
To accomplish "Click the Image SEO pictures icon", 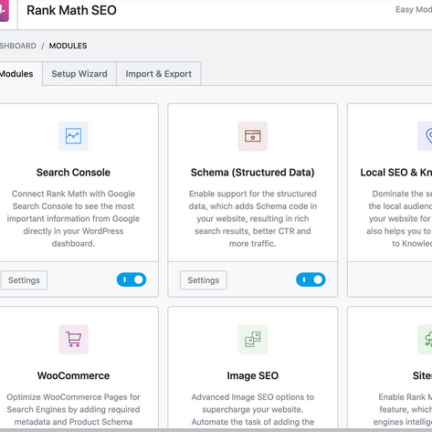I will point(253,339).
